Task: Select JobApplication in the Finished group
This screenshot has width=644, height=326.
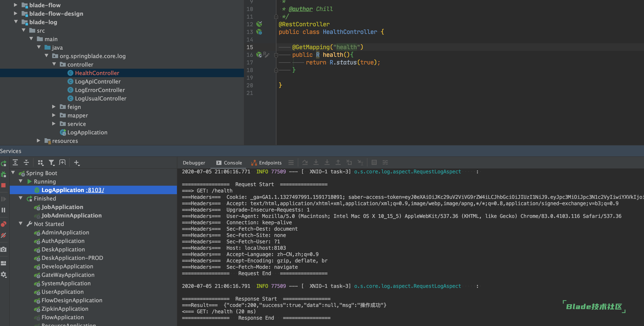Action: coord(62,207)
